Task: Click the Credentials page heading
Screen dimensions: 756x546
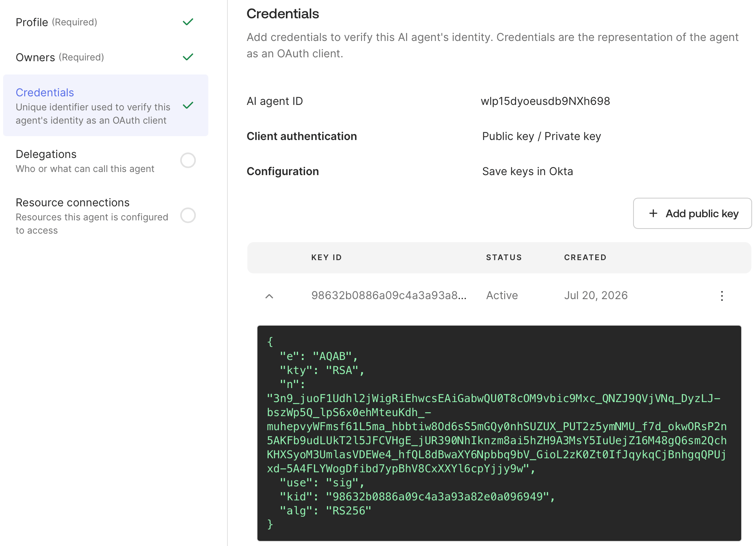Action: coord(283,14)
